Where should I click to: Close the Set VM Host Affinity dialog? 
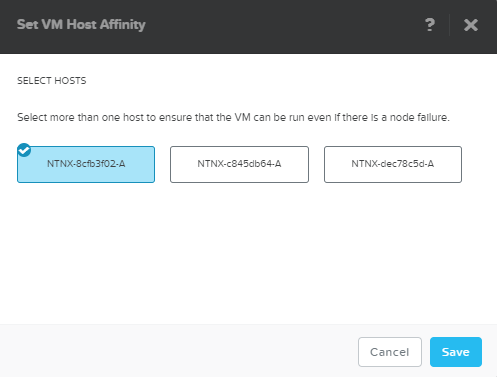coord(471,25)
